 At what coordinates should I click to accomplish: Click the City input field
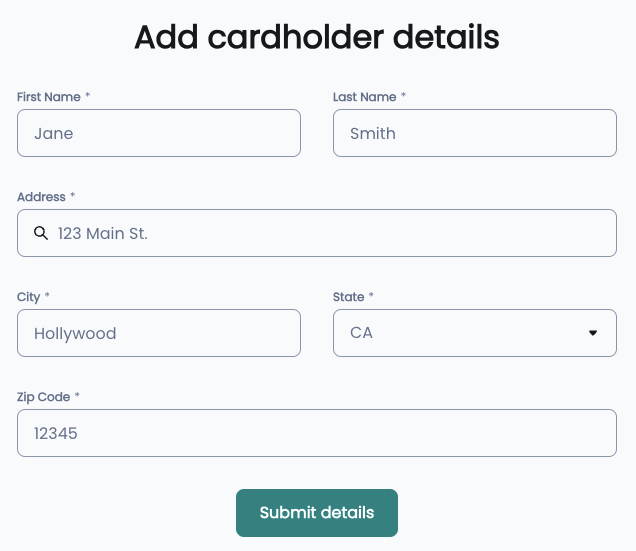pyautogui.click(x=158, y=333)
